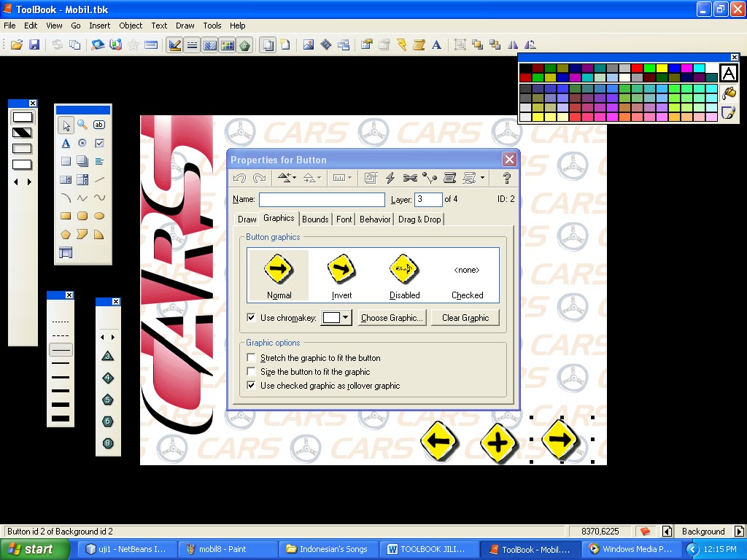Click the paint bucket fill icon in color tray
The height and width of the screenshot is (560, 747).
(729, 93)
